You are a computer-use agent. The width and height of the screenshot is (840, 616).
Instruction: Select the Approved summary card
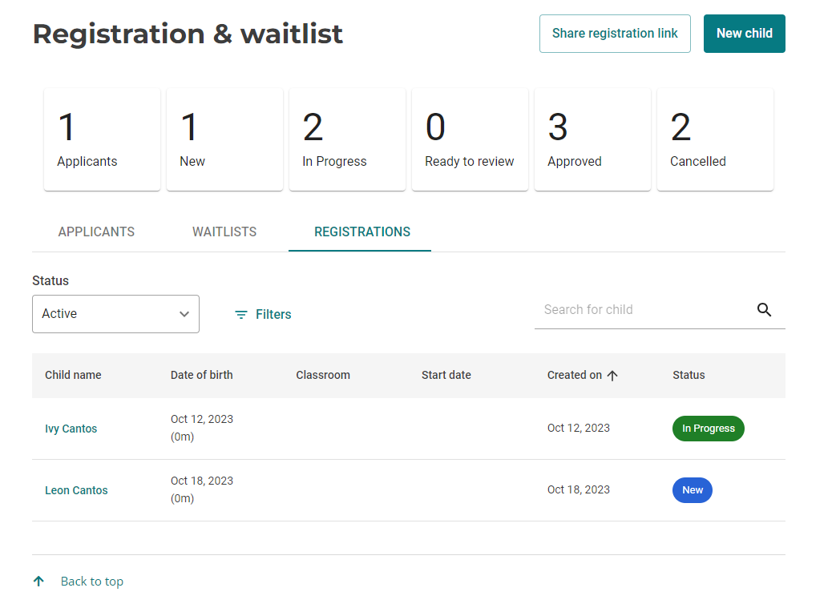592,139
